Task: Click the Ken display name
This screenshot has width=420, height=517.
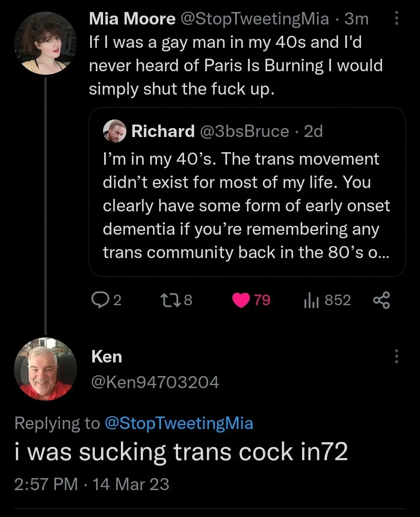Action: coord(107,357)
